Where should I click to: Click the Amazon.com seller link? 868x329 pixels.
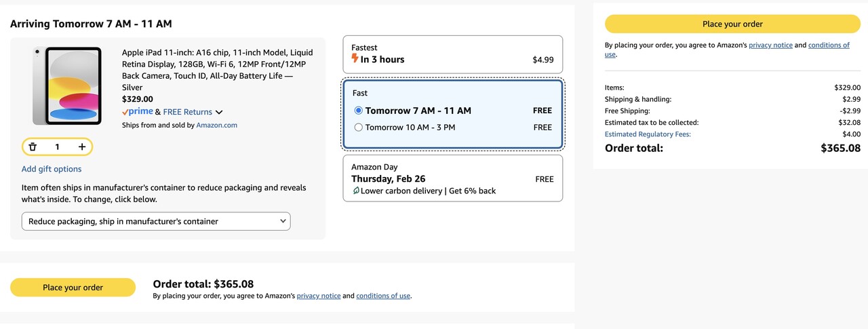(217, 125)
